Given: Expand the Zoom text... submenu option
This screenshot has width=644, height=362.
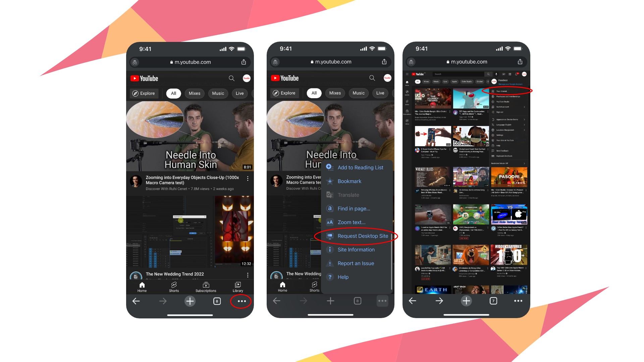Looking at the screenshot, I should pyautogui.click(x=352, y=222).
